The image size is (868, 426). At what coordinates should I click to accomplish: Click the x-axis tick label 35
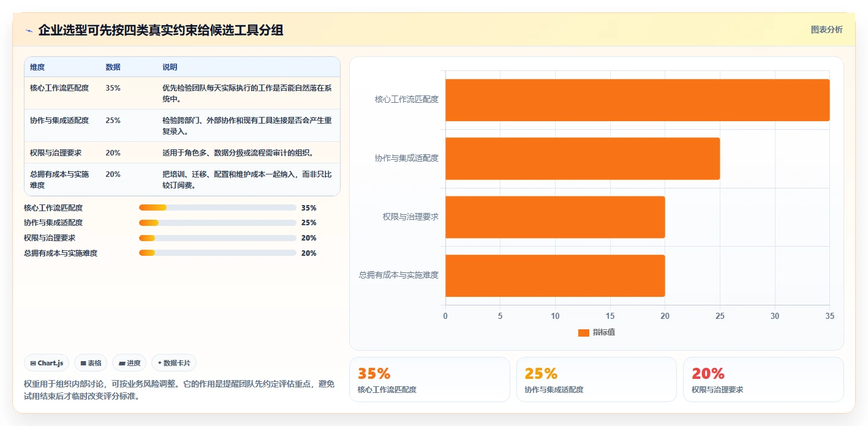point(830,316)
